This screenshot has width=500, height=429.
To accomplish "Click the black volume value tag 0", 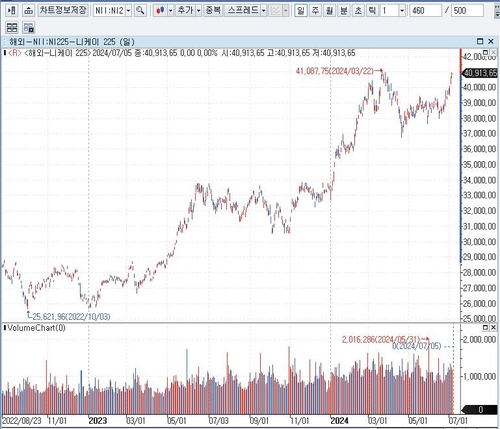I will coord(480,409).
